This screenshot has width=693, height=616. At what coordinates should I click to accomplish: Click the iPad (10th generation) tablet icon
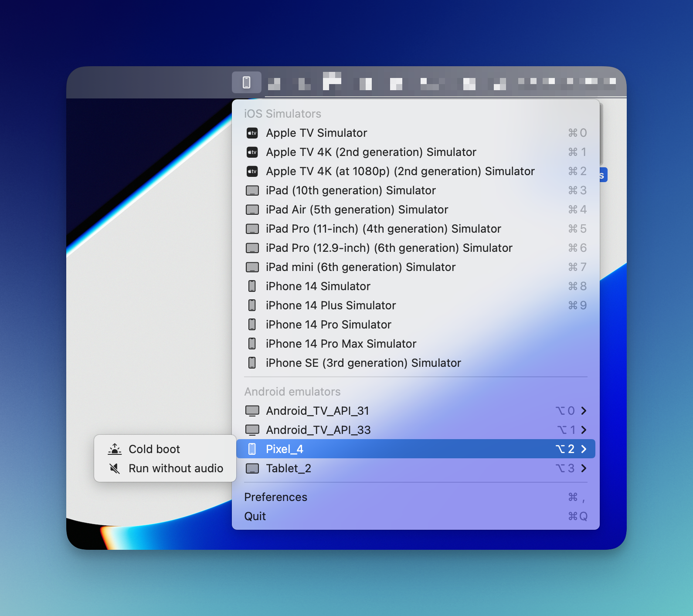[252, 190]
